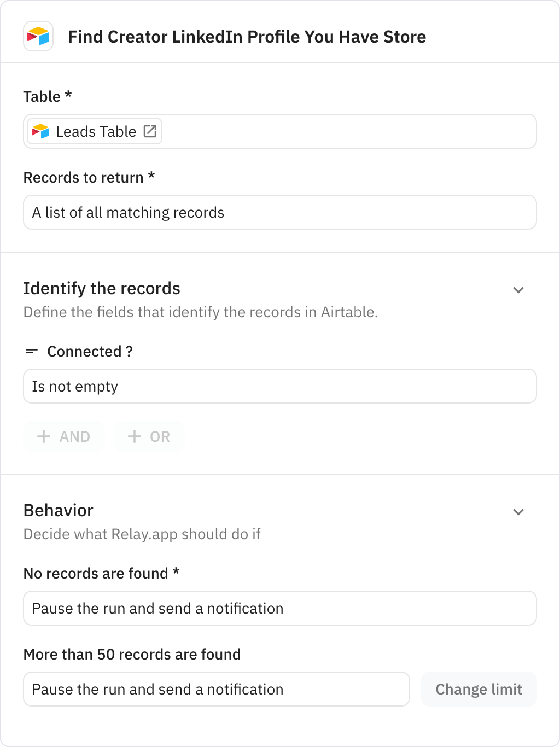The image size is (560, 747).
Task: Open the Records to return dropdown
Action: point(280,212)
